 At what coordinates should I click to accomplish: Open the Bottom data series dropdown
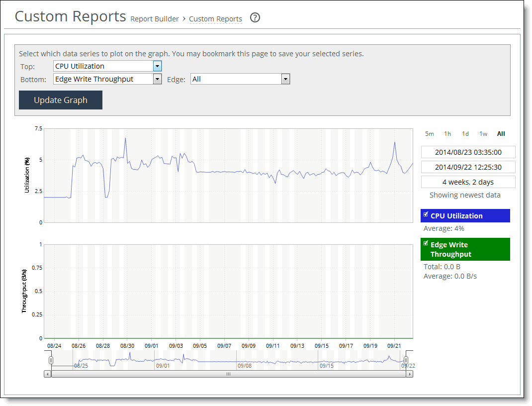click(107, 79)
